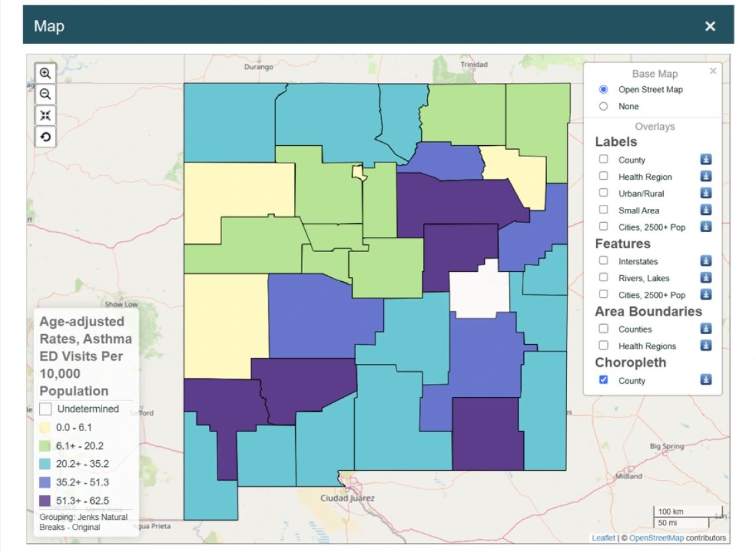Select Open Street Map base map
The height and width of the screenshot is (553, 756).
(x=603, y=90)
